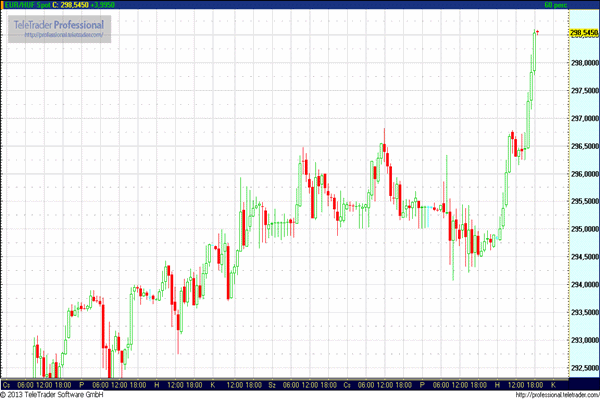Click the 292,5000 price axis label
The width and height of the screenshot is (600, 400).
(x=583, y=368)
